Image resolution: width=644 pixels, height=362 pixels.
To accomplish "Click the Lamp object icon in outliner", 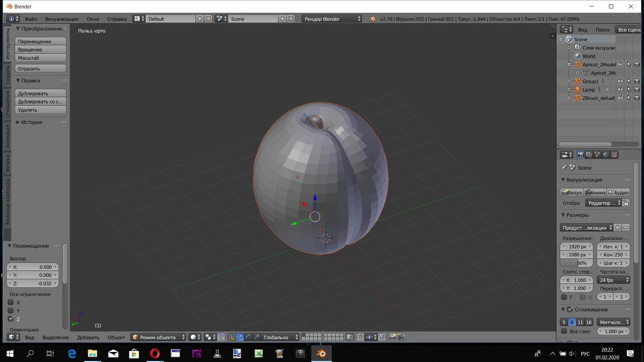I will coord(578,89).
